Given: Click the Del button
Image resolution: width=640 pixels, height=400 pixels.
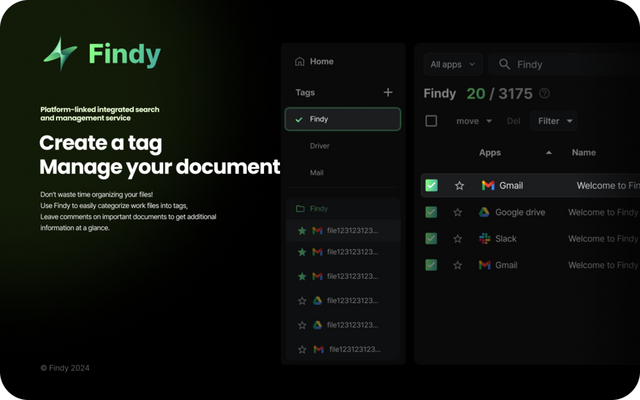Looking at the screenshot, I should pyautogui.click(x=513, y=121).
